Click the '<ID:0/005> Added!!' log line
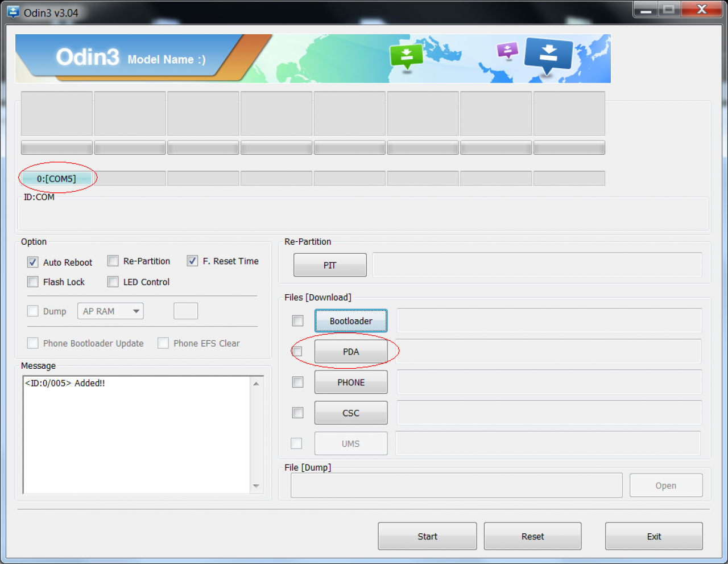This screenshot has height=564, width=728. [x=65, y=383]
